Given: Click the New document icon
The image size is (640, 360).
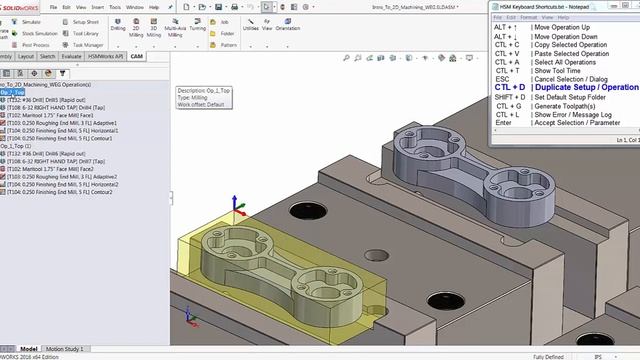Looking at the screenshot, I should [x=186, y=7].
